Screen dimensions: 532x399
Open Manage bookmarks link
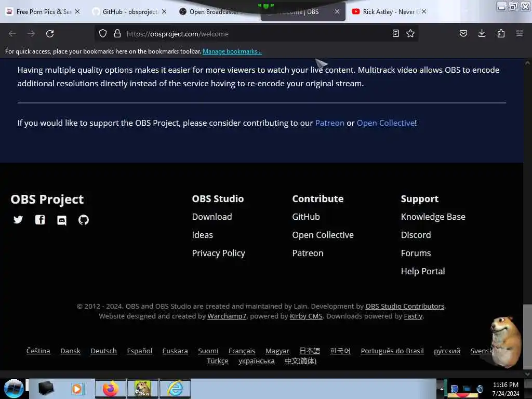[x=232, y=51]
